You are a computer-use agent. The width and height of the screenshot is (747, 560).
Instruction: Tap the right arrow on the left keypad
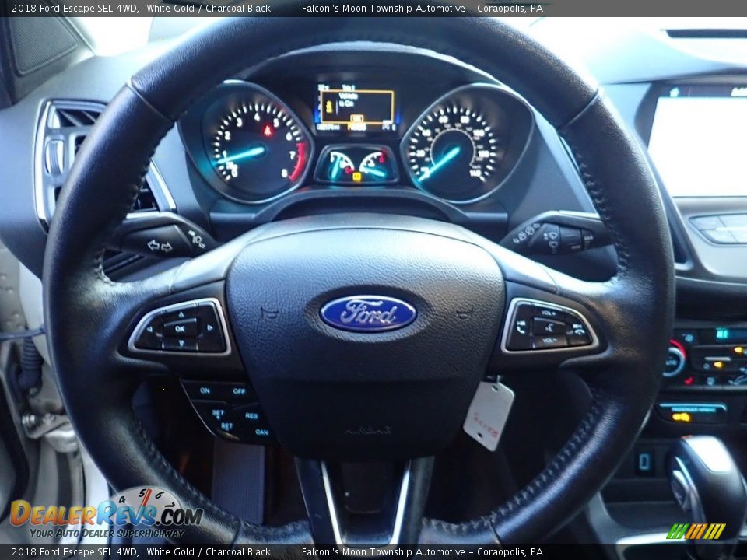click(209, 327)
